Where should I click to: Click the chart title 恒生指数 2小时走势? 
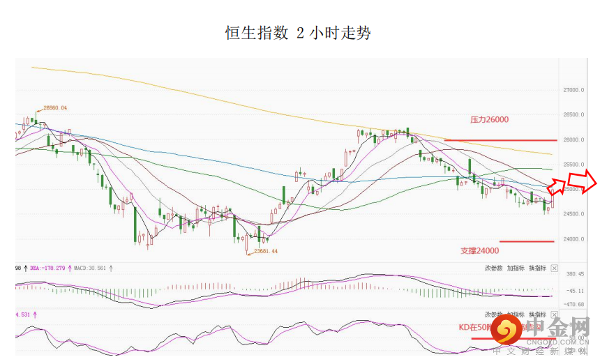point(298,33)
